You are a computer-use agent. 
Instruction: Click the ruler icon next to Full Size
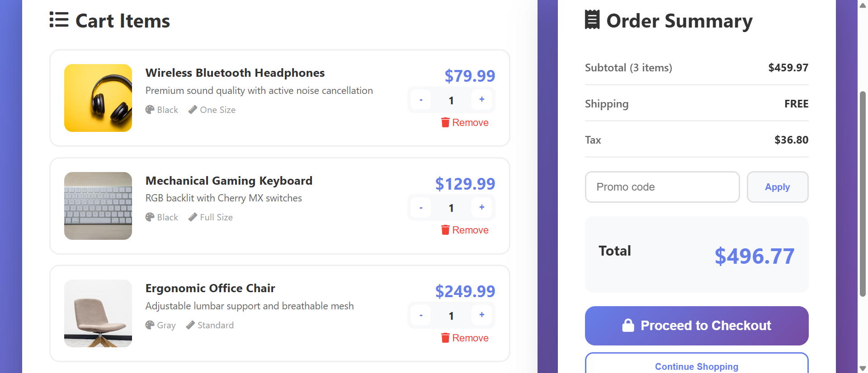(193, 217)
